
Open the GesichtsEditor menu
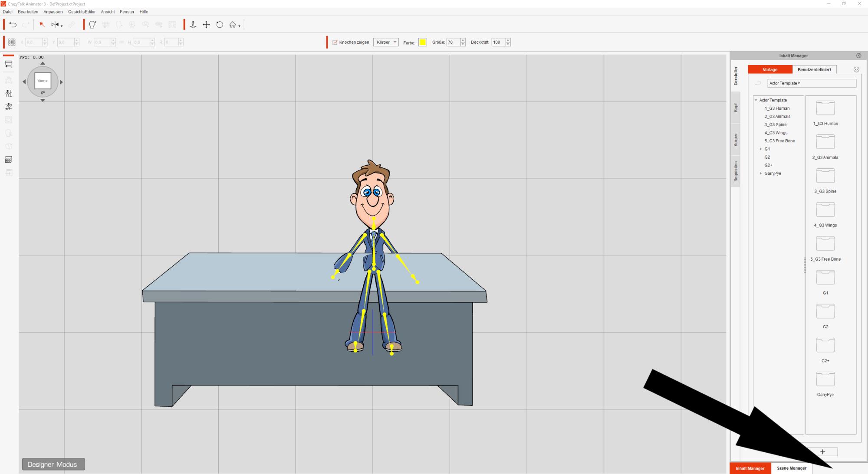pyautogui.click(x=82, y=12)
